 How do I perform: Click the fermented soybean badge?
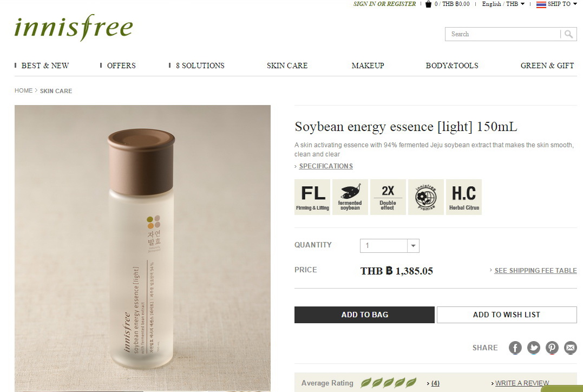coord(350,197)
